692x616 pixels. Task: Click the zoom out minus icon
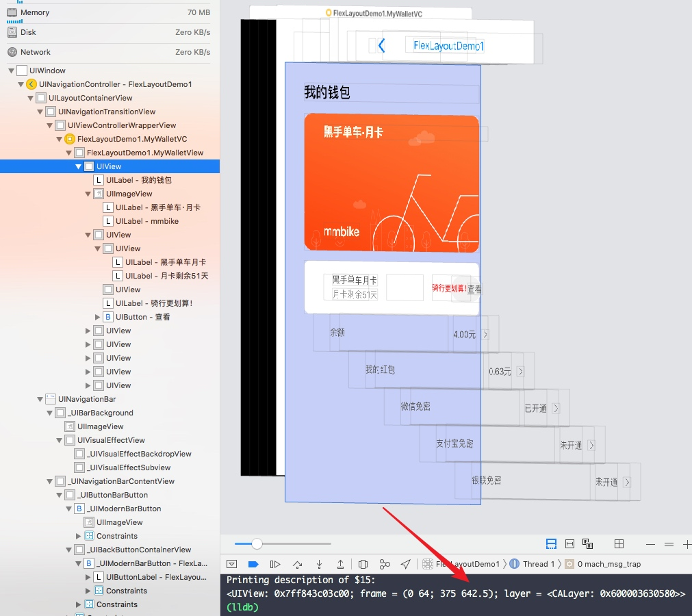[x=650, y=545]
